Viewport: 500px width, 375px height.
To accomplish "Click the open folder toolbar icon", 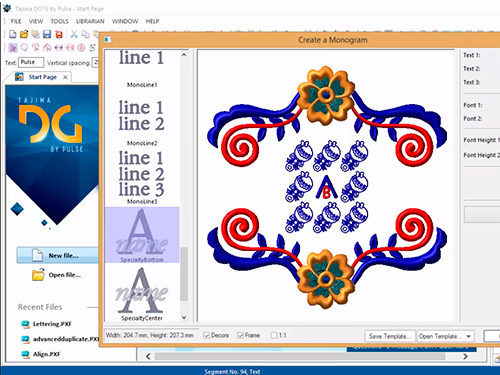I will point(24,34).
